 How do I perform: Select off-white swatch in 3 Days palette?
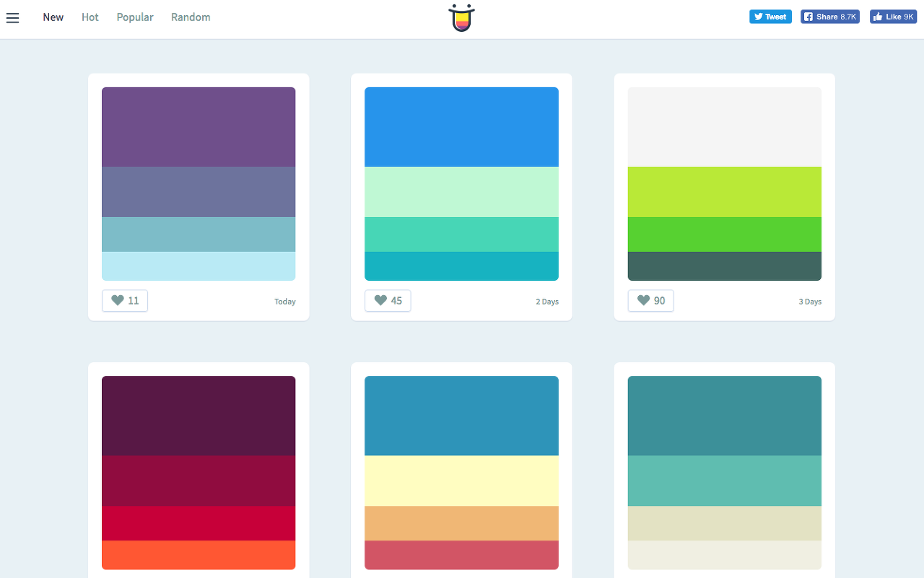tap(725, 127)
